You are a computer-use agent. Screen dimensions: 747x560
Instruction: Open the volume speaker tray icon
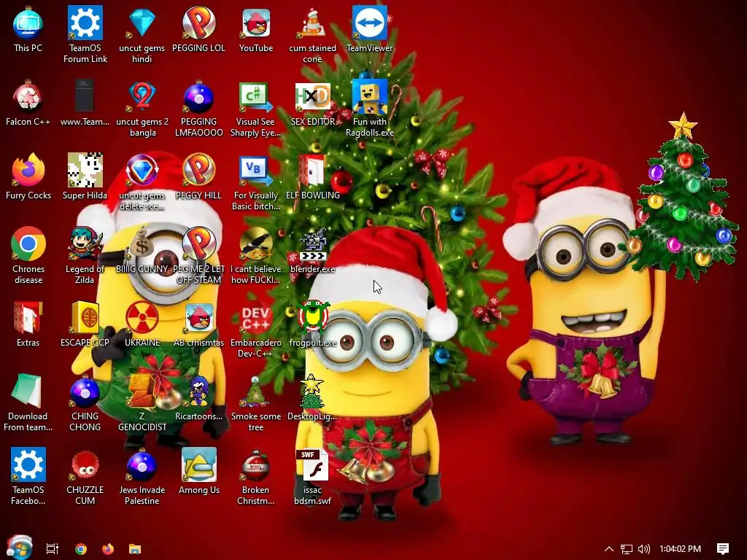click(x=643, y=548)
